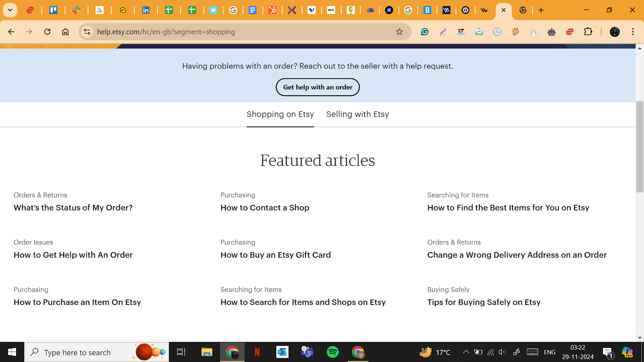Open the Extensions puzzle-piece menu
This screenshot has width=644, height=362.
(588, 31)
